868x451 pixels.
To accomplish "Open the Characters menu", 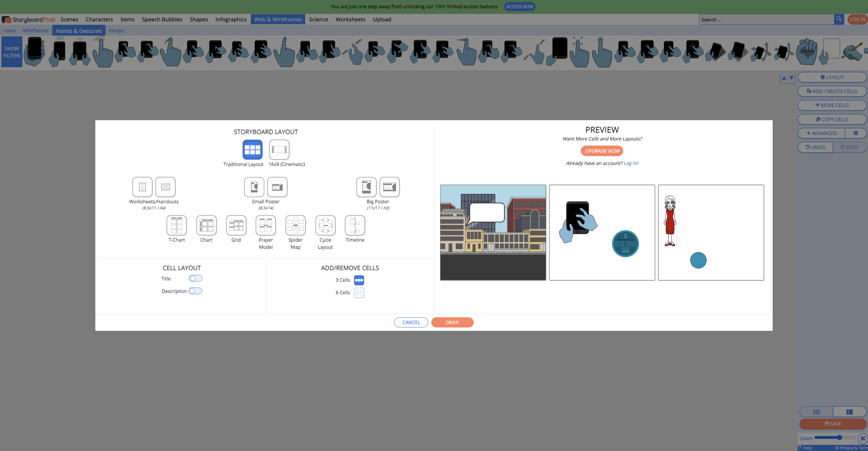I will click(x=99, y=19).
